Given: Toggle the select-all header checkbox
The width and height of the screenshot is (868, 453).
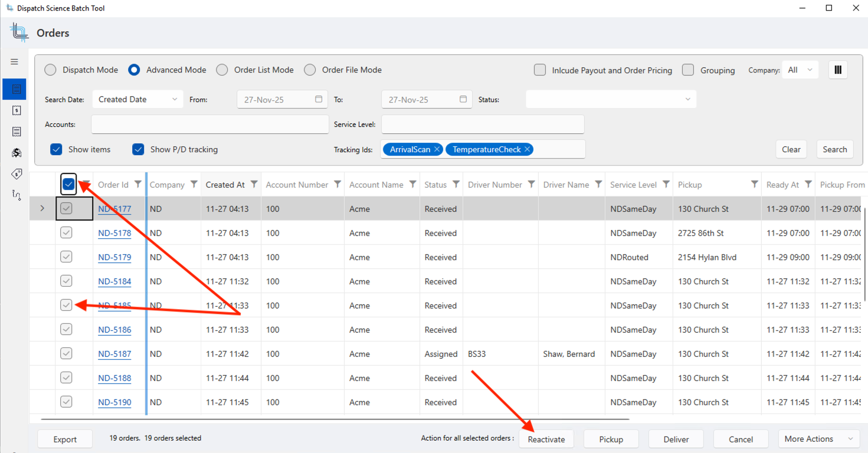Looking at the screenshot, I should (68, 185).
